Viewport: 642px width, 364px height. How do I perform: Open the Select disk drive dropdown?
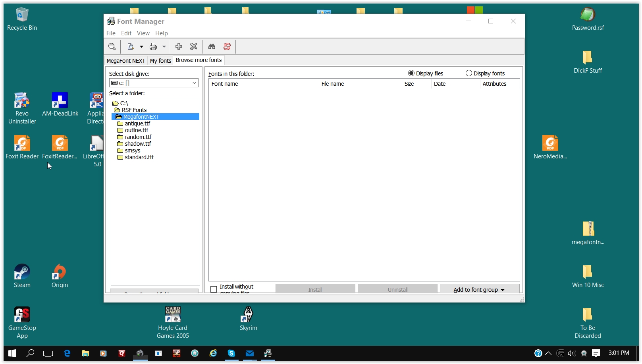pos(194,83)
